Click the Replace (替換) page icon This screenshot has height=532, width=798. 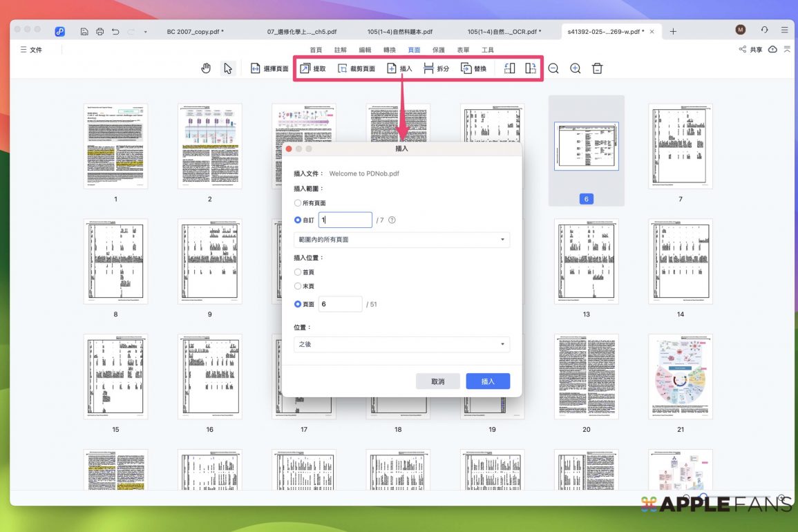466,68
